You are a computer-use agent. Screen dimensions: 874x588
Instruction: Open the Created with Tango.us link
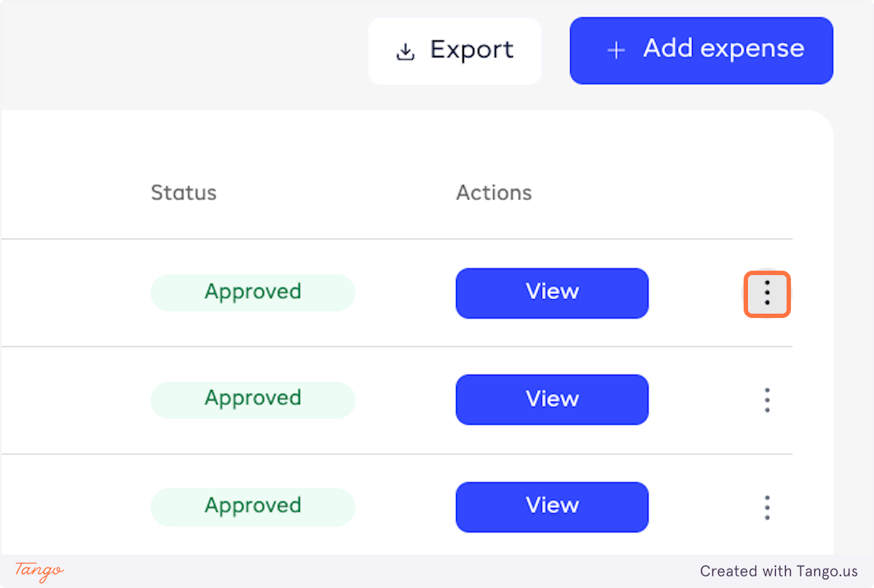[779, 571]
